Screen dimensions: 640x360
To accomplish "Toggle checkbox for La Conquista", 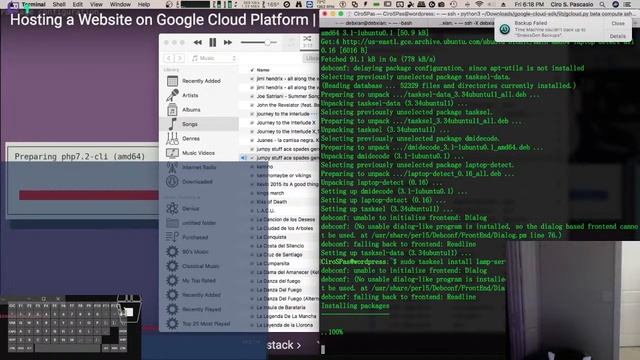I will pos(252,237).
